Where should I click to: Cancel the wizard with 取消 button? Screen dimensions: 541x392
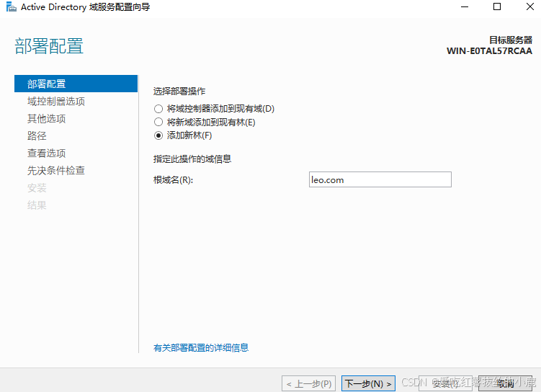point(506,384)
